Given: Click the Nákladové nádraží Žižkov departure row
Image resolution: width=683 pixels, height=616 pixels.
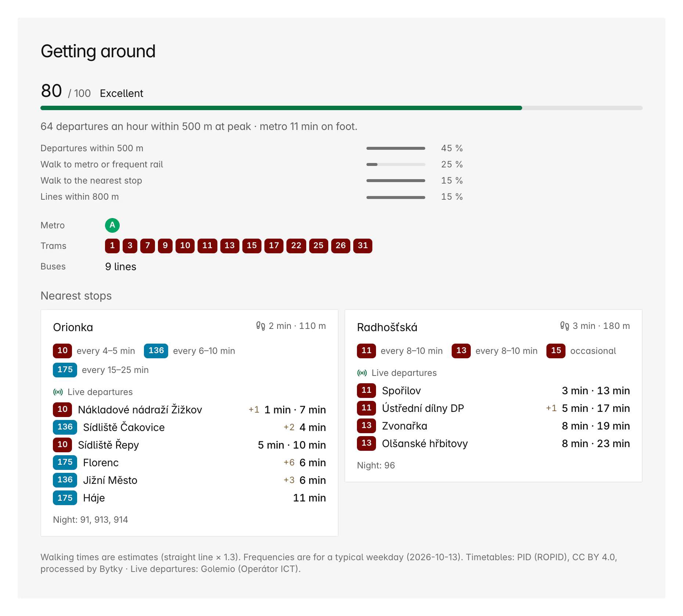Looking at the screenshot, I should 189,410.
